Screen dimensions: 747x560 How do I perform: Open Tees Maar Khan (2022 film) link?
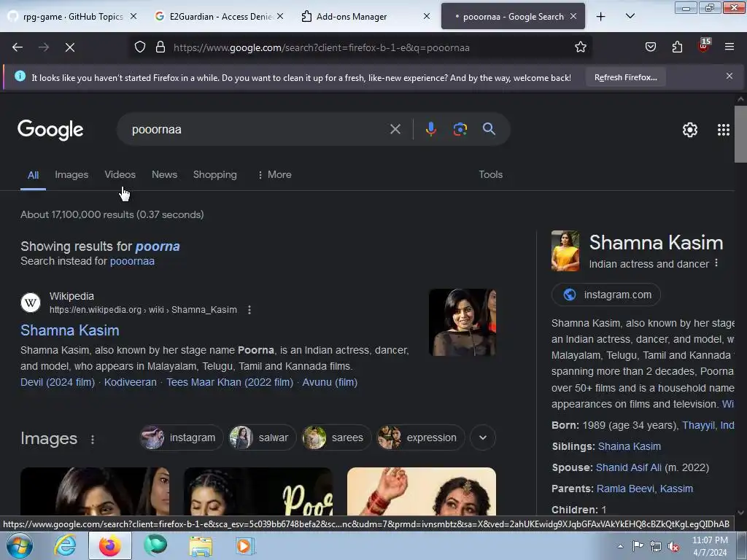click(230, 382)
